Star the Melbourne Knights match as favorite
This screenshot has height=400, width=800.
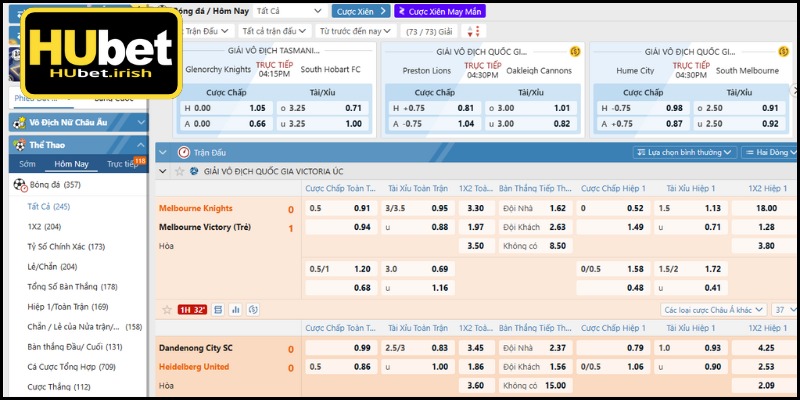coord(167,310)
